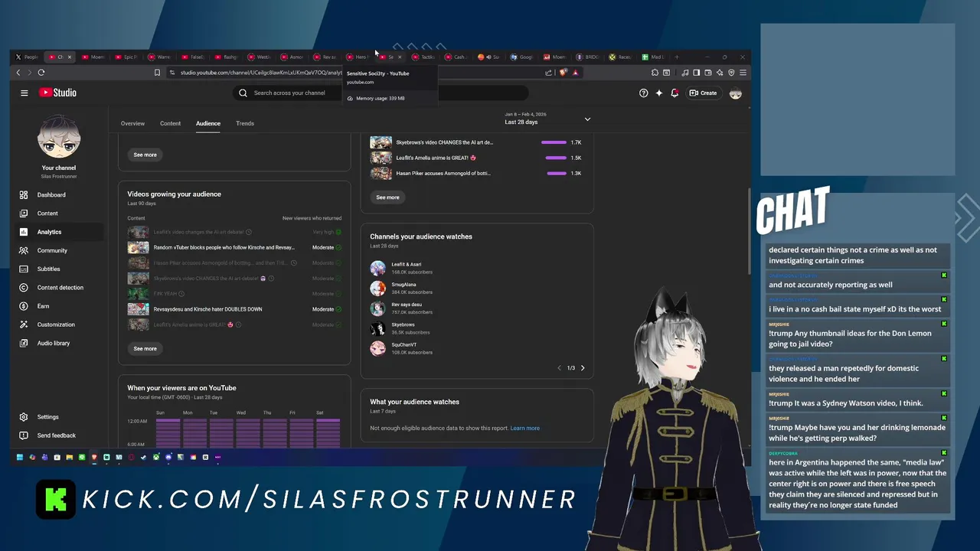
Task: Reload the page with the refresh icon
Action: click(x=41, y=73)
